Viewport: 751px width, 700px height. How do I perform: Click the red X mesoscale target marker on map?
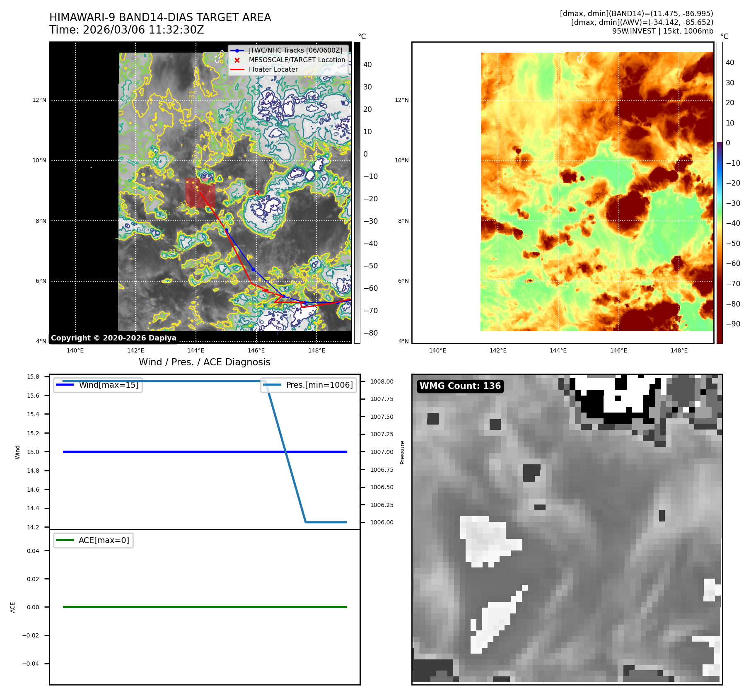(257, 193)
